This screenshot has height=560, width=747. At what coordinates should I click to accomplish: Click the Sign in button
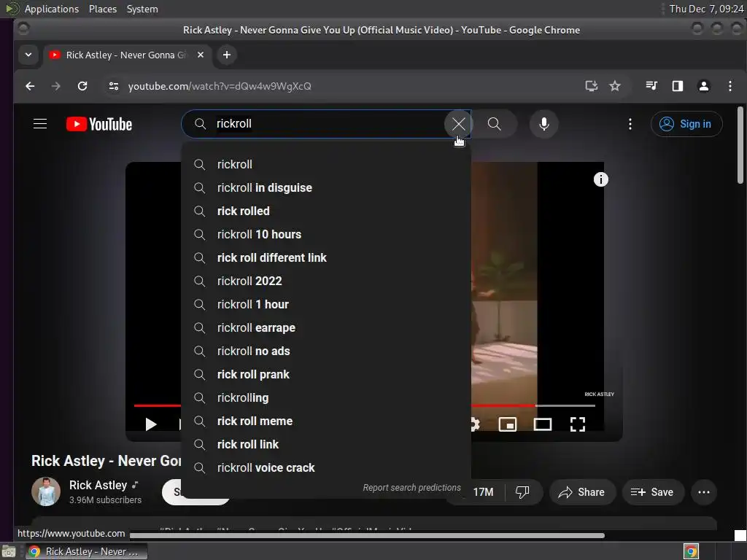tap(686, 124)
